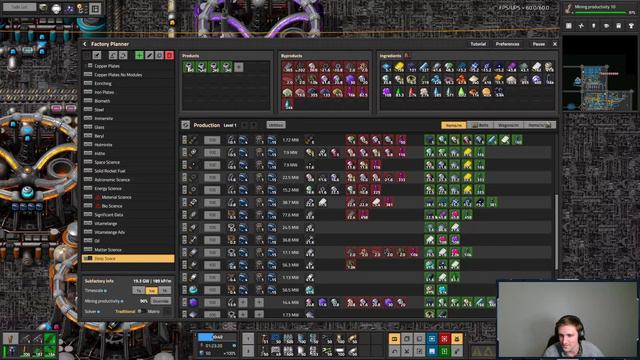
Task: Click the yellow plate ingredient in Ingredients top row
Action: click(x=399, y=67)
